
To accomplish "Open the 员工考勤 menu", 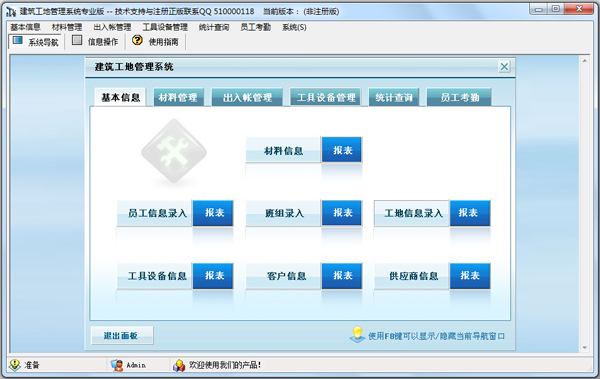I will pos(255,27).
